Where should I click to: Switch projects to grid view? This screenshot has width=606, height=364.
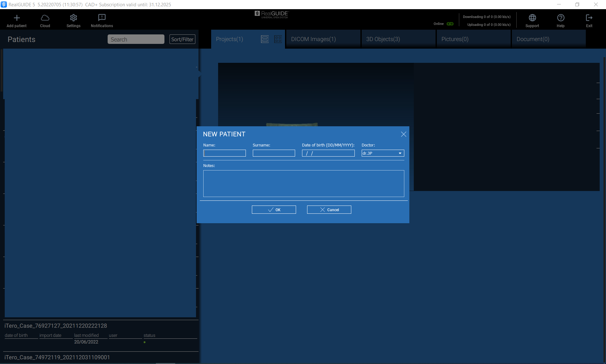click(x=278, y=39)
